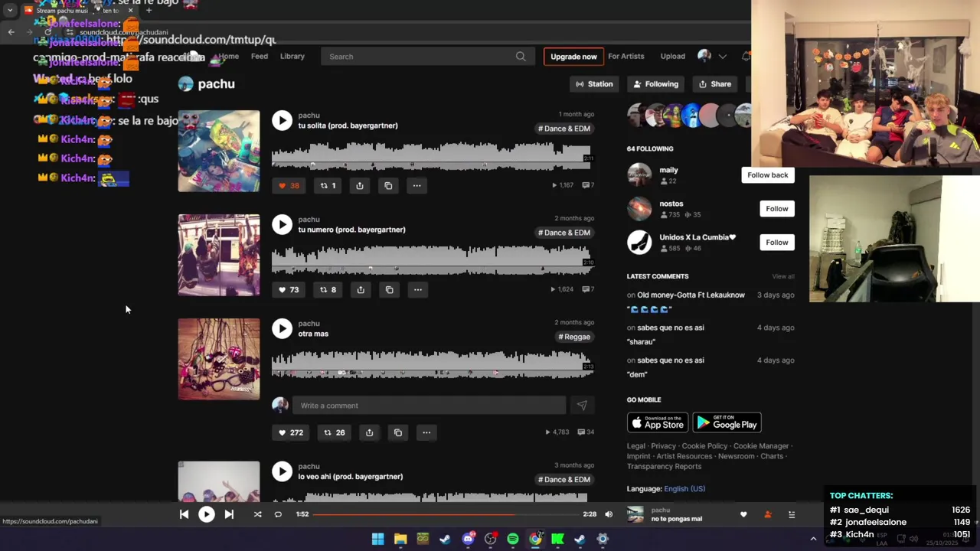
Task: Open language selector 'English (US)'
Action: click(x=684, y=488)
